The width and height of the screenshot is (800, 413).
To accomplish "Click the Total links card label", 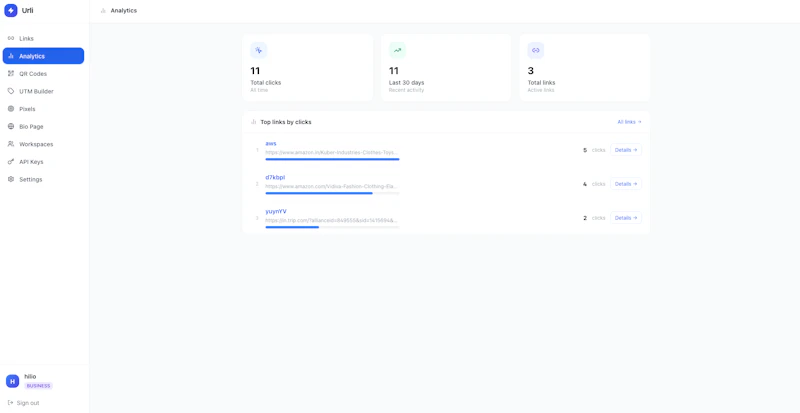I will click(541, 83).
